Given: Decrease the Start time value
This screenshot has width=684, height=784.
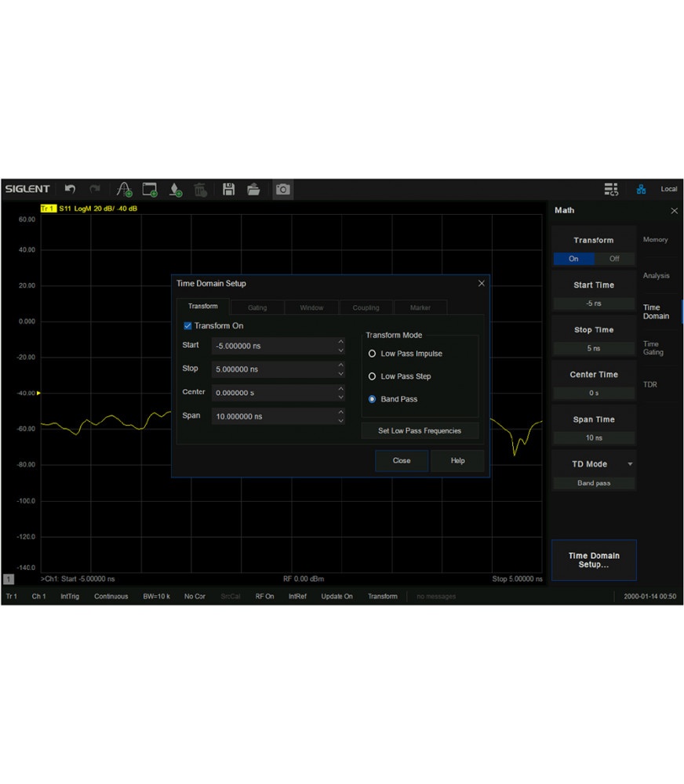Looking at the screenshot, I should point(340,350).
